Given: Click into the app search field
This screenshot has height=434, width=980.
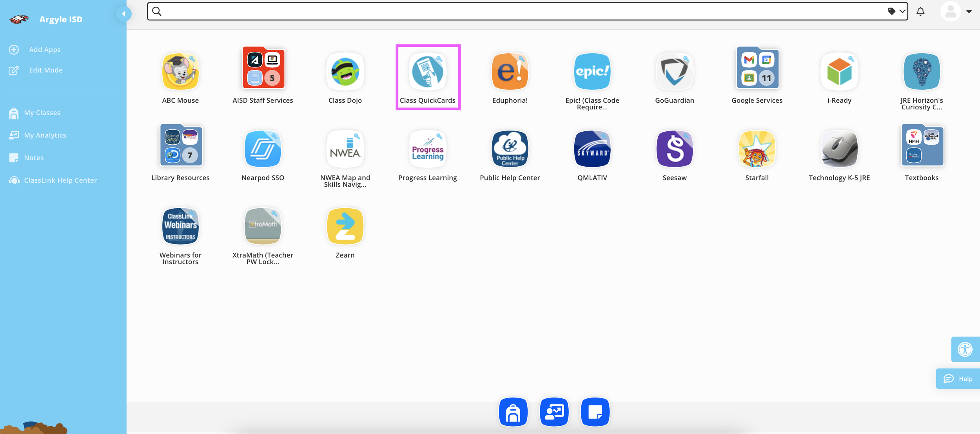Looking at the screenshot, I should click(x=510, y=11).
